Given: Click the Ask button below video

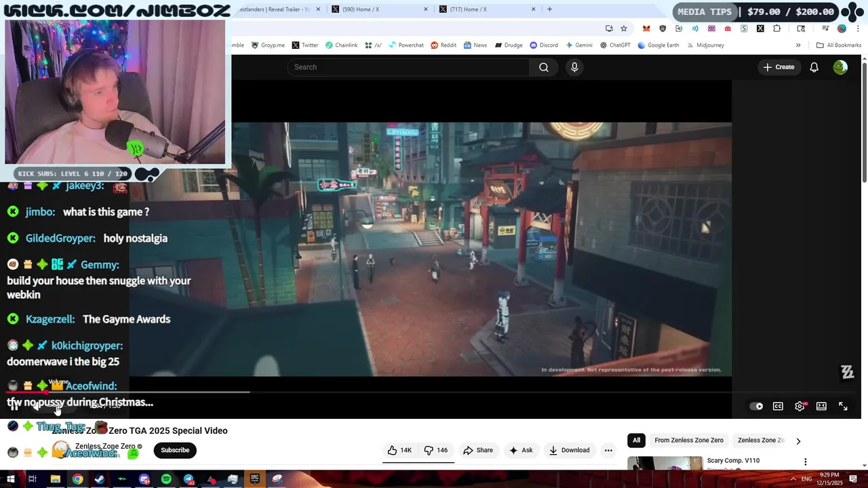Looking at the screenshot, I should tap(521, 450).
